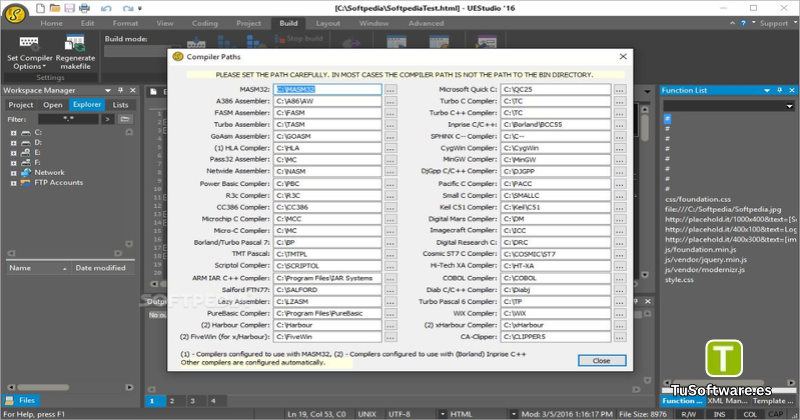The image size is (800, 420).
Task: Expand the C: drive tree node
Action: pyautogui.click(x=14, y=133)
